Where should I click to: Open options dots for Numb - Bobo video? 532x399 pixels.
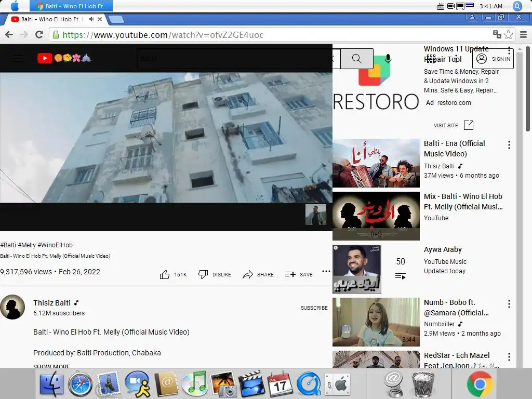click(x=509, y=303)
